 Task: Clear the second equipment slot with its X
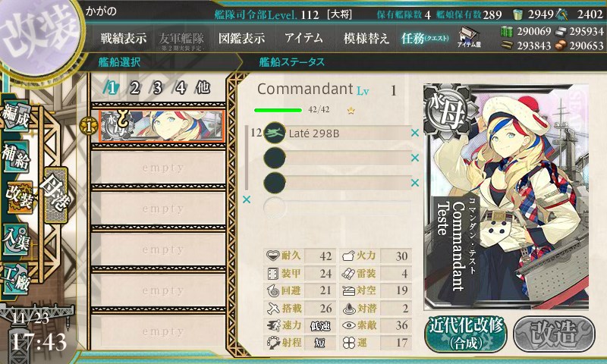coord(415,158)
